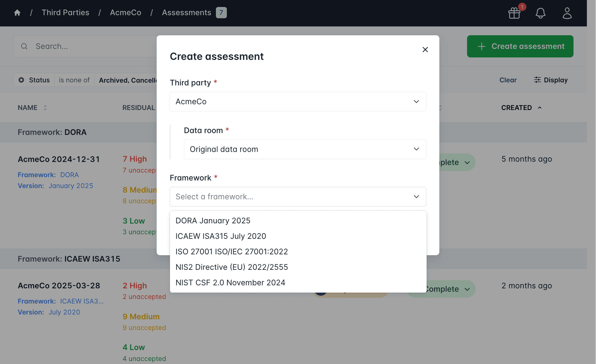
Task: Choose NIST CSF 2.0 November 2024
Action: pyautogui.click(x=230, y=283)
